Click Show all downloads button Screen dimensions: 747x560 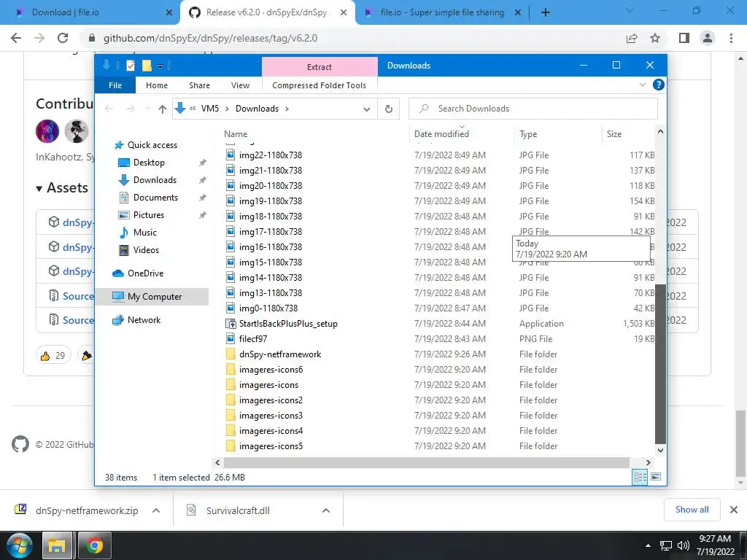(x=692, y=510)
